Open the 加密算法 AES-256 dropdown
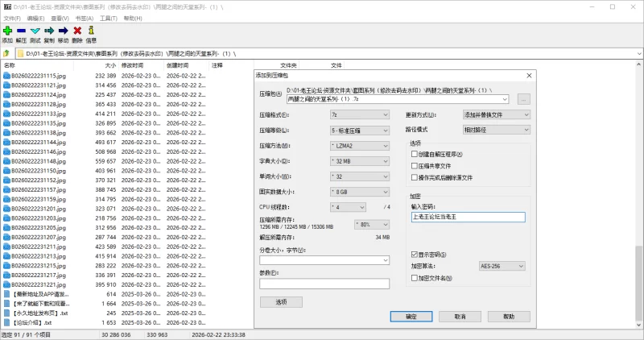 point(504,266)
